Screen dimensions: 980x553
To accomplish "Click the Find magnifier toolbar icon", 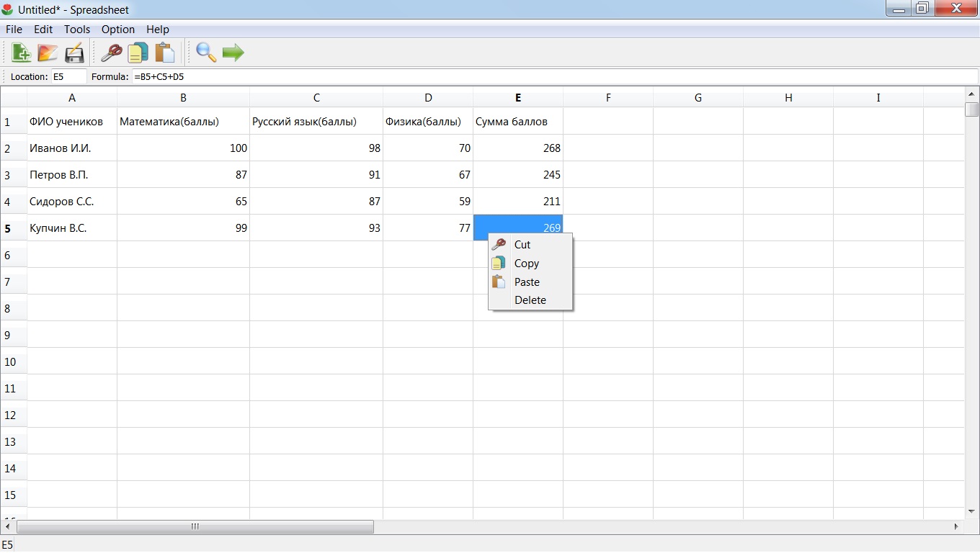I will click(x=206, y=53).
